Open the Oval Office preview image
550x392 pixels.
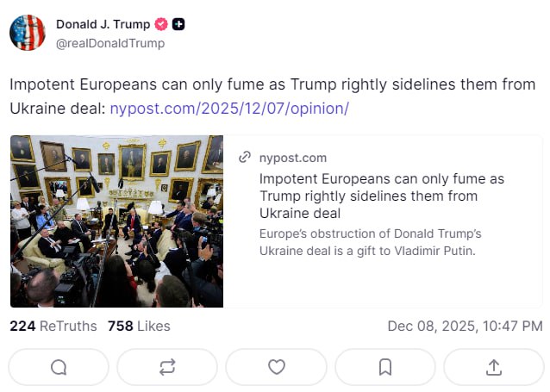point(116,221)
